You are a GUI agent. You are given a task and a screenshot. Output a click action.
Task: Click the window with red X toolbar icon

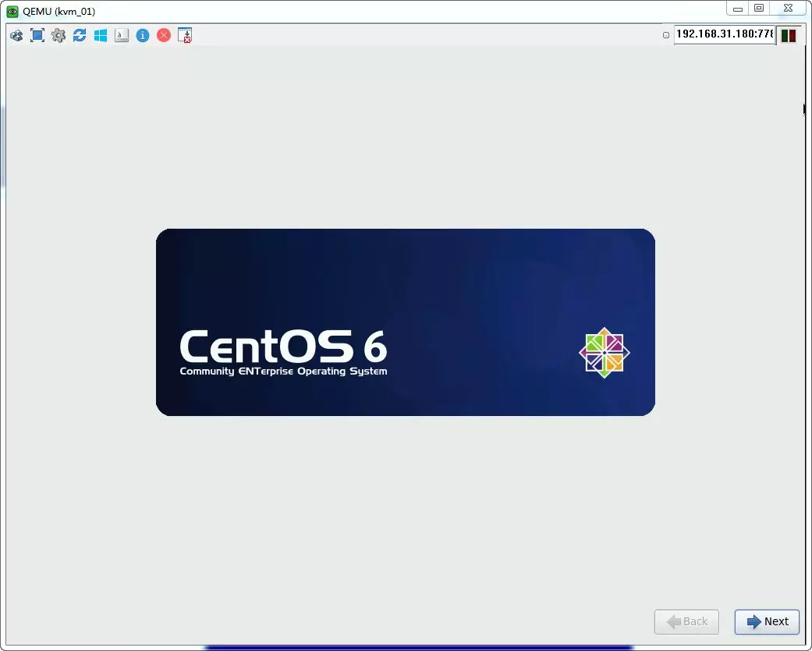185,35
